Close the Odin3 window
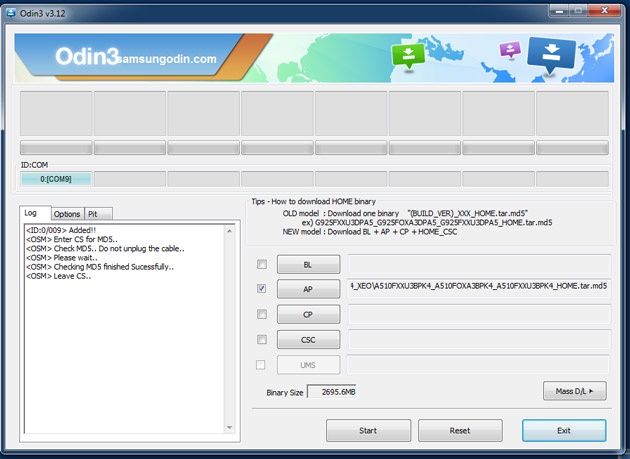The image size is (630, 459). click(604, 10)
